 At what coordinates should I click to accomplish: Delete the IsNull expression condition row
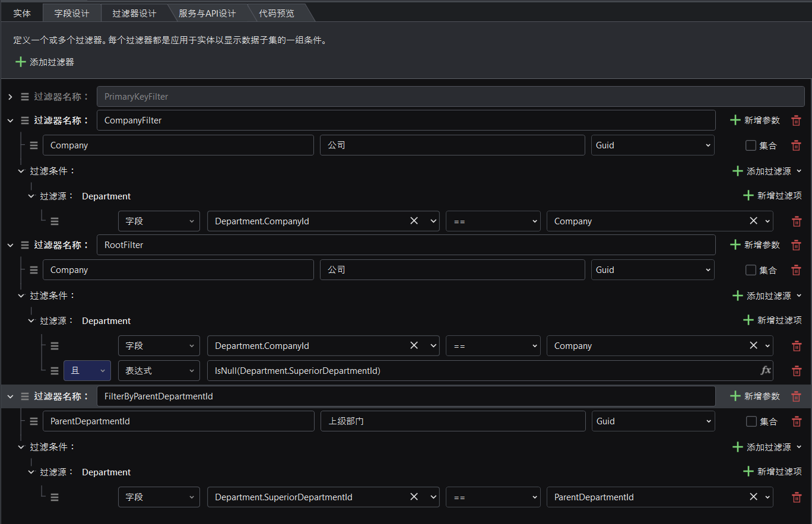797,371
